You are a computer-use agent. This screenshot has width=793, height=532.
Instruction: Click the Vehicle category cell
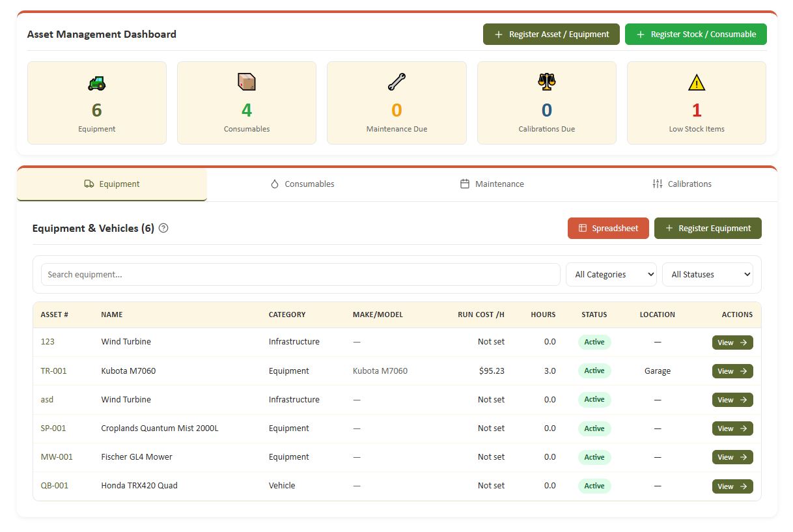(282, 486)
